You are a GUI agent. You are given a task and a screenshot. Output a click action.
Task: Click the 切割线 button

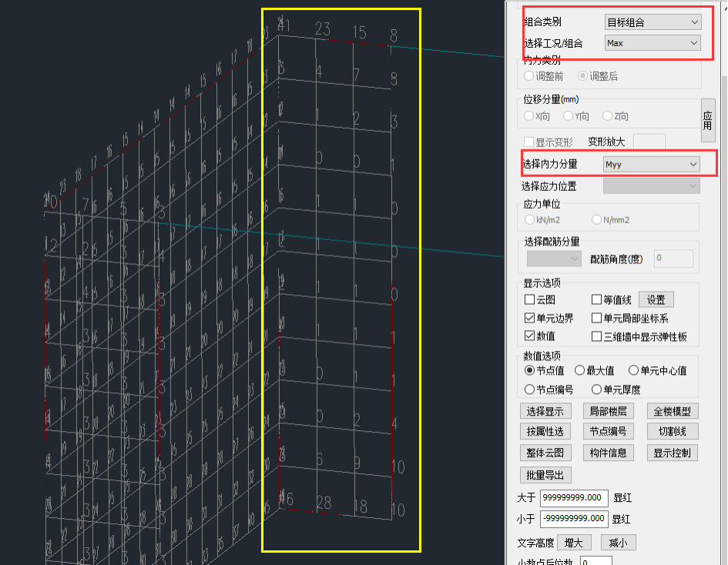click(x=673, y=432)
